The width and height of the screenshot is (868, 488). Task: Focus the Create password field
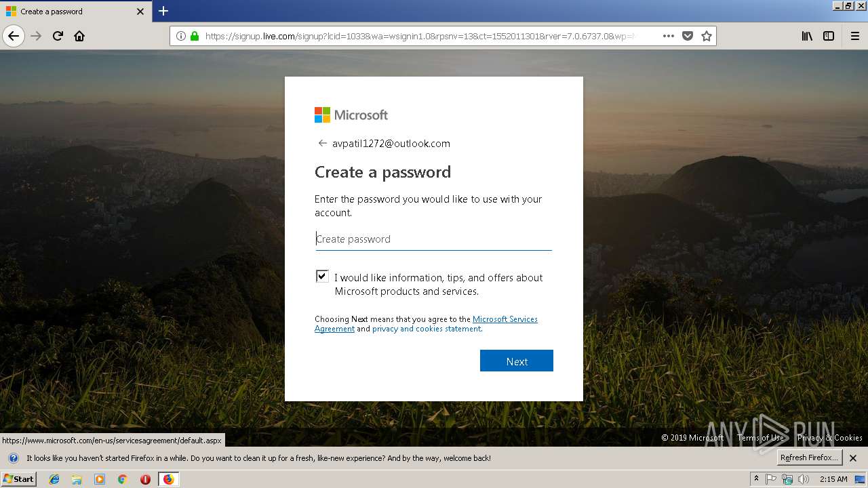(433, 239)
